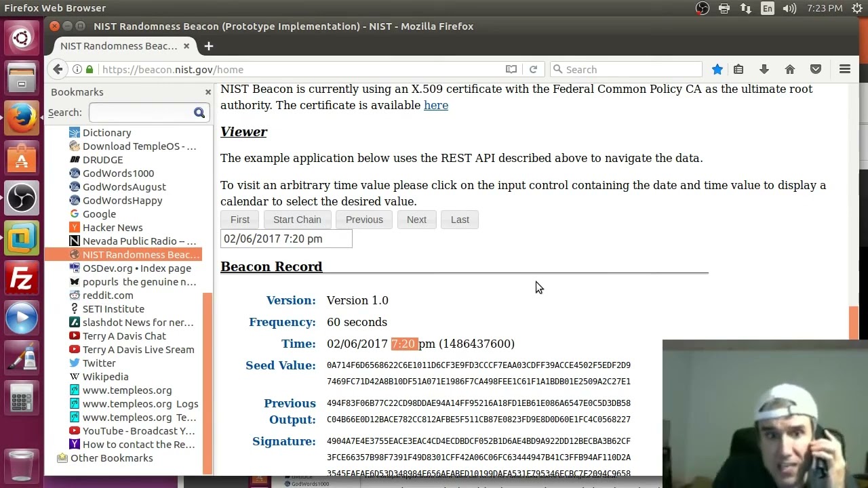Open the Files manager in the launcher

point(22,78)
